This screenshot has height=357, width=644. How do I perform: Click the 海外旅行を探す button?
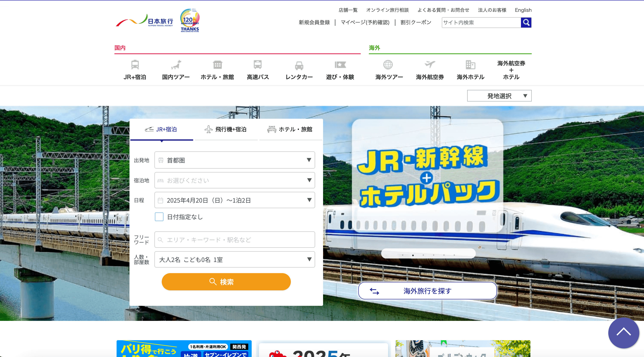pyautogui.click(x=427, y=291)
